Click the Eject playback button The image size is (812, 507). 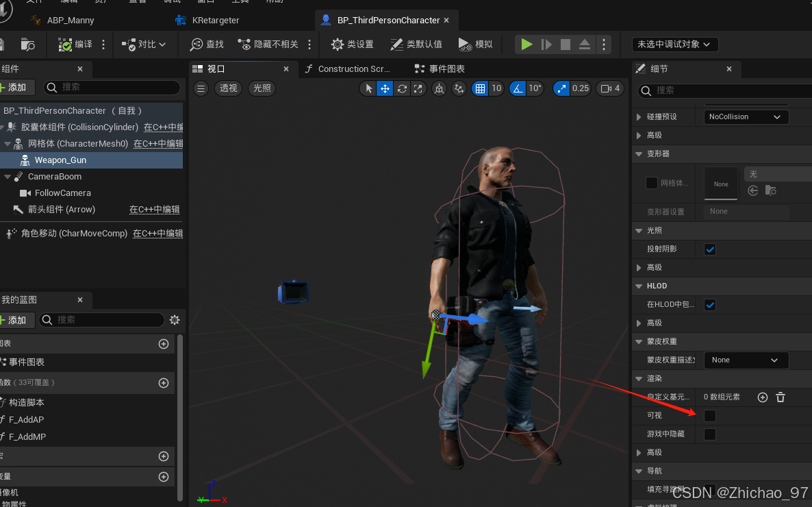point(585,45)
